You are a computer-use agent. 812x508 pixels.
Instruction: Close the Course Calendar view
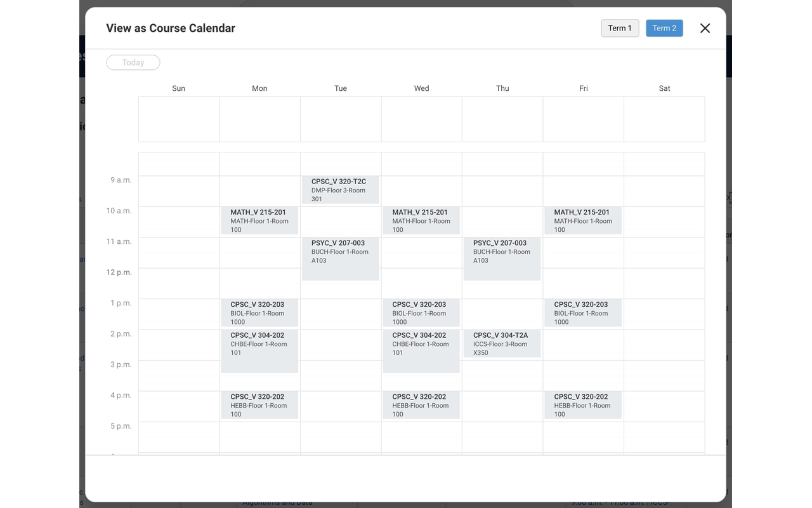(x=705, y=28)
